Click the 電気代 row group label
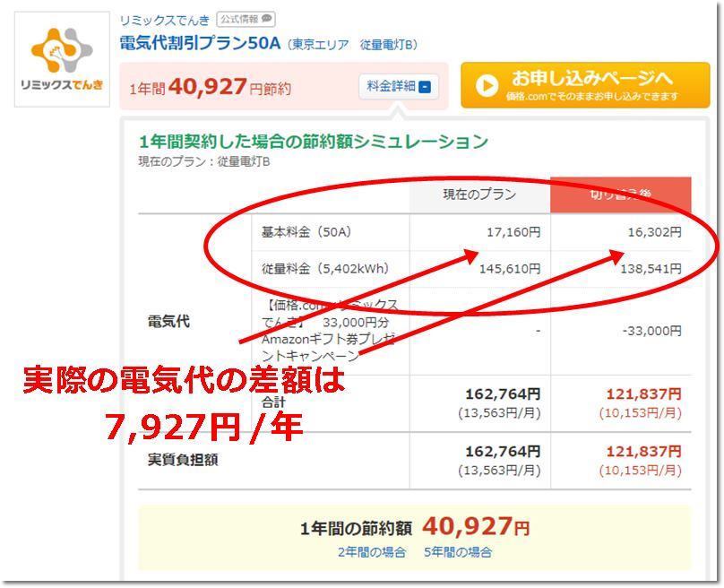The height and width of the screenshot is (588, 724). [168, 322]
